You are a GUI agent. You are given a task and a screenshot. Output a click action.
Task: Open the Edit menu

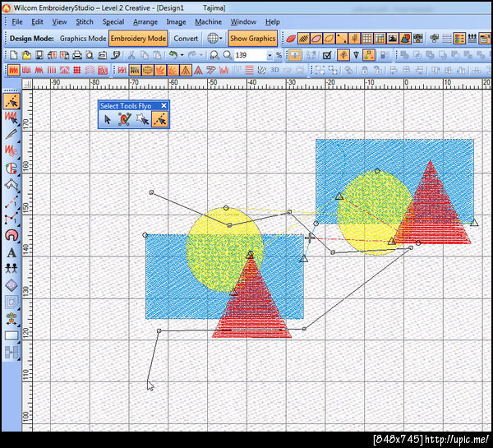(x=37, y=21)
